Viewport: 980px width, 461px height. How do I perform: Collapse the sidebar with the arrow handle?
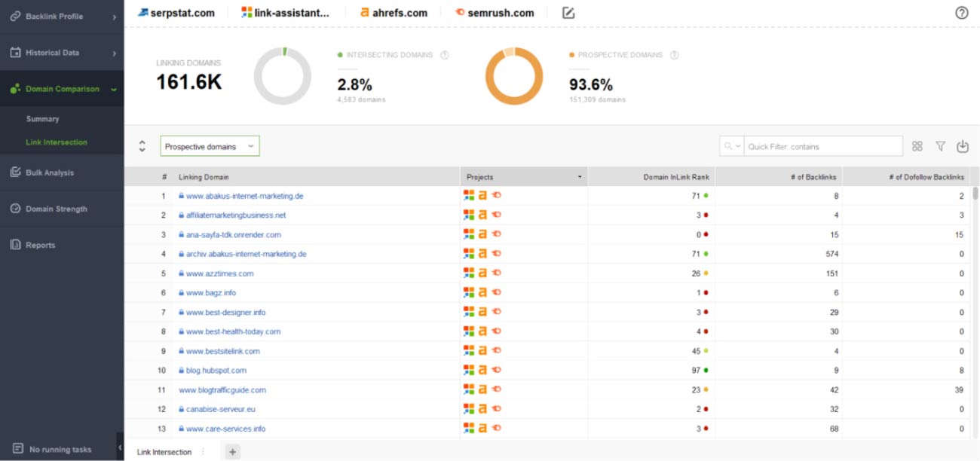120,447
